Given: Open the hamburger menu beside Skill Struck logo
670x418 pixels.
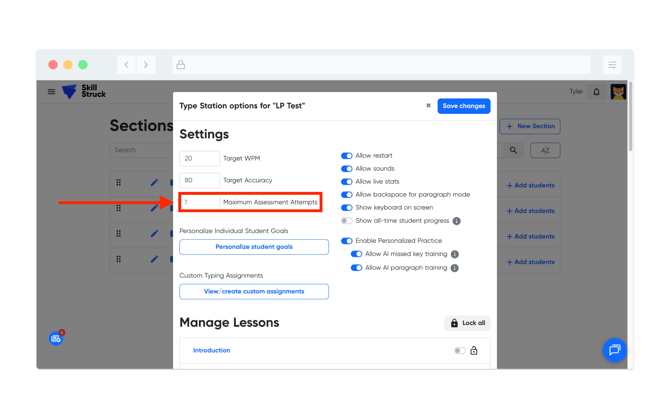Looking at the screenshot, I should click(x=52, y=92).
